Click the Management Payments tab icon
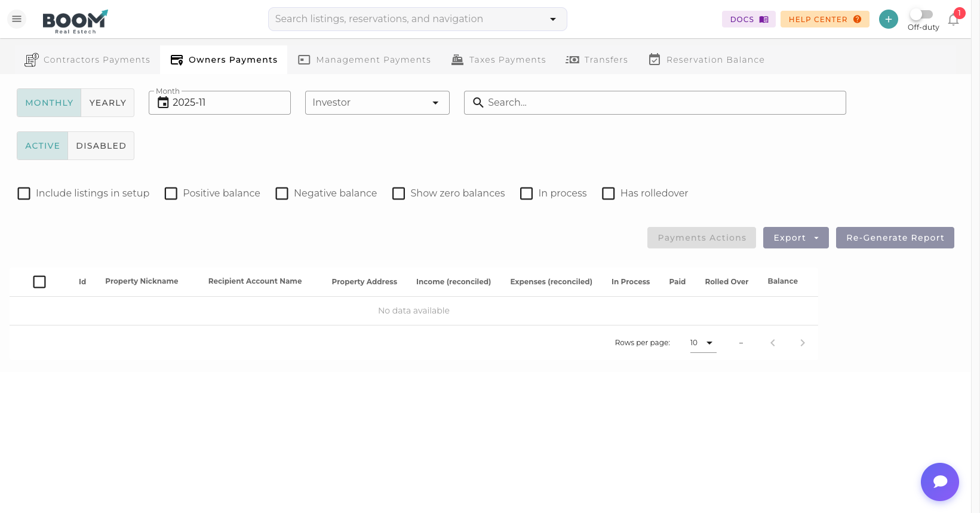Viewport: 980px width, 513px height. click(x=304, y=60)
